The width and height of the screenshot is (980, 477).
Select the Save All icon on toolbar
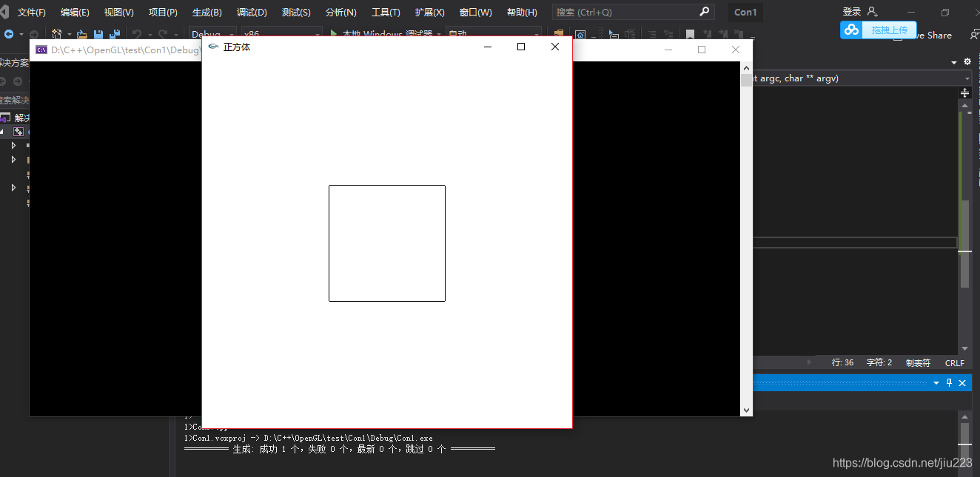click(116, 34)
